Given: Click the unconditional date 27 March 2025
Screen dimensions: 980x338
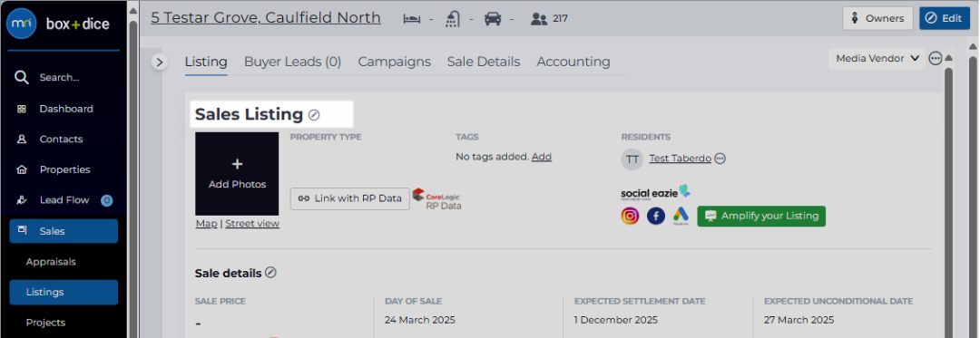Looking at the screenshot, I should [799, 320].
